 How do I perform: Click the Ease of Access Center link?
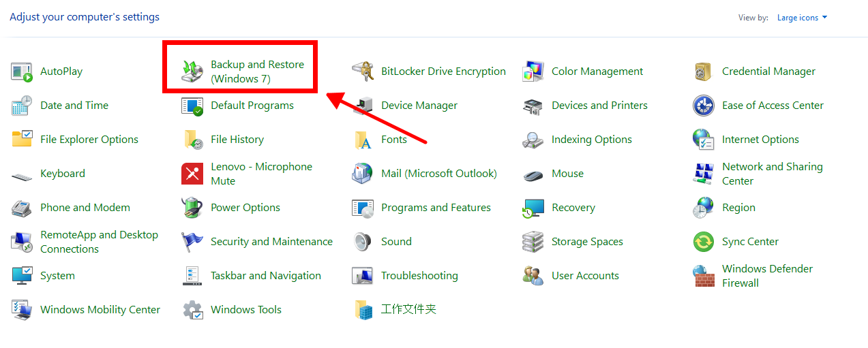(773, 106)
